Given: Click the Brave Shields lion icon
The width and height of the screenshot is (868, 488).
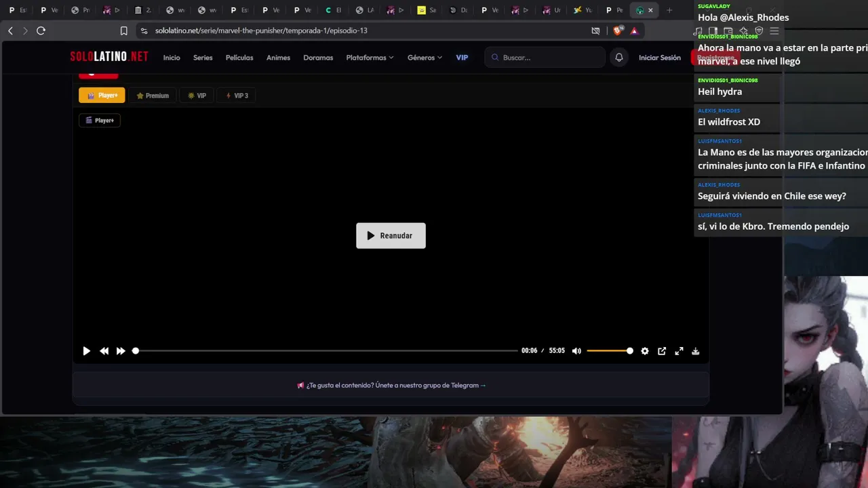Looking at the screenshot, I should tap(618, 30).
